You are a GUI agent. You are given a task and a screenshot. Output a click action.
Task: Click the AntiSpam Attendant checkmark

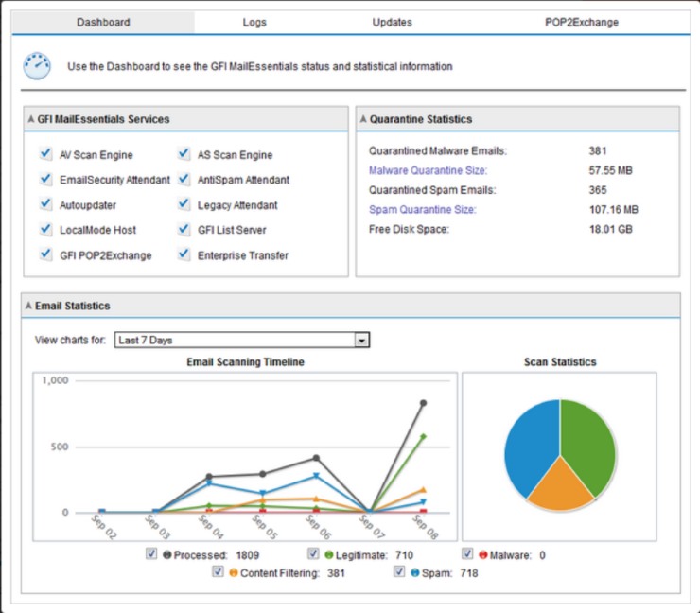click(x=184, y=179)
